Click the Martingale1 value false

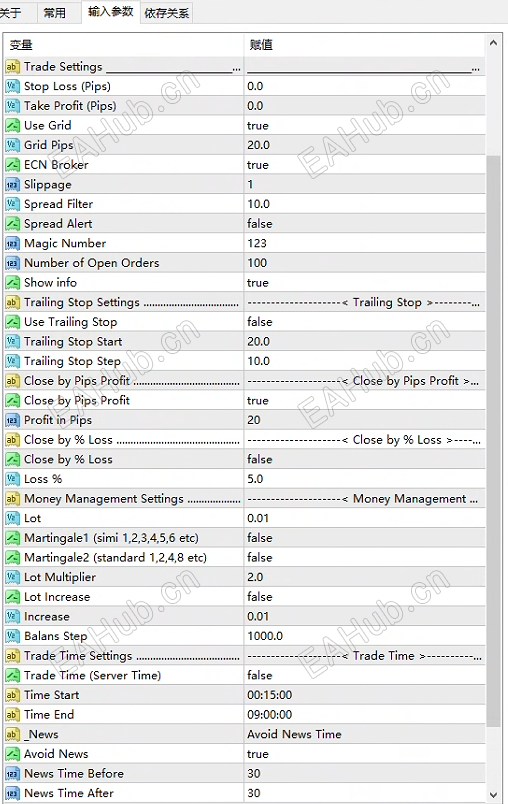pos(259,538)
